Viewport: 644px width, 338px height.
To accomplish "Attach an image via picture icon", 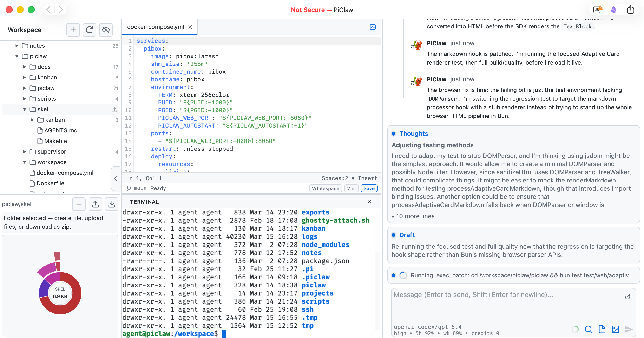I will (615, 329).
